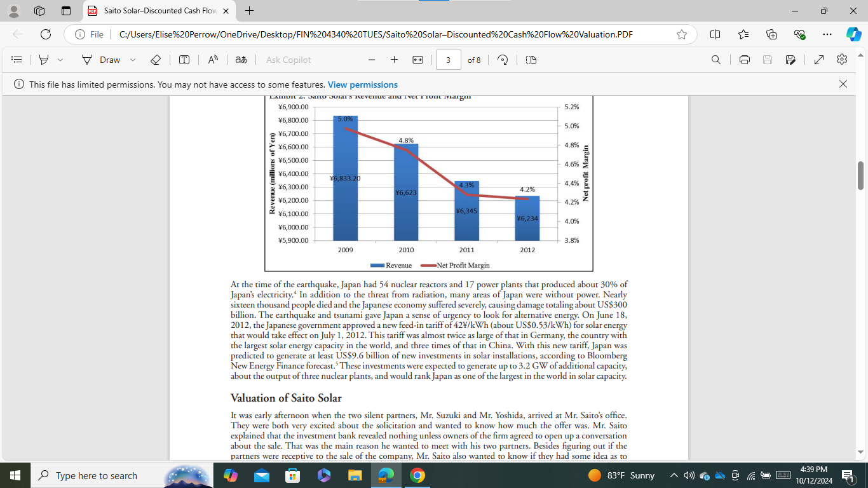Open the translate document tool
Viewport: 868px width, 488px height.
pos(240,59)
